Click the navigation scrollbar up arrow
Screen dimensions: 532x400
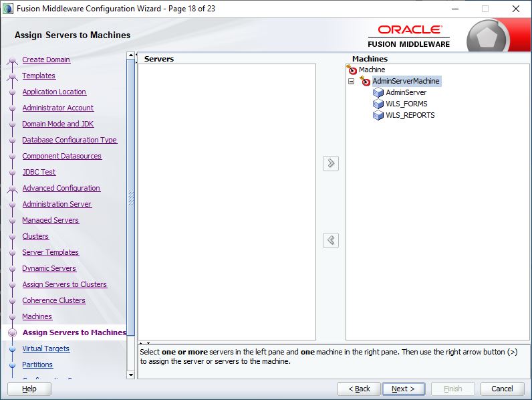(x=130, y=56)
